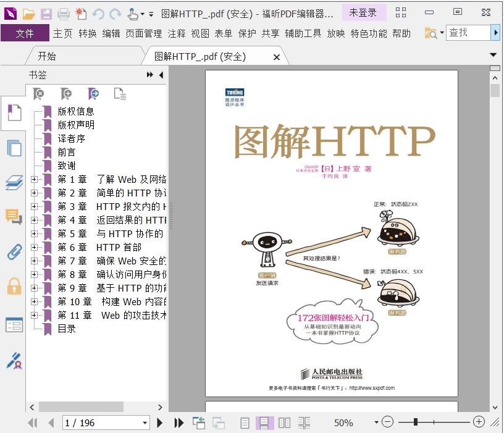Toggle continuous facing view mode
Screen dimensions: 504x433
coord(304,422)
